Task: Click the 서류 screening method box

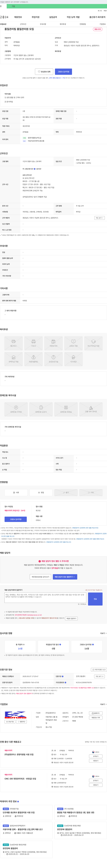Action: [x=16, y=493]
